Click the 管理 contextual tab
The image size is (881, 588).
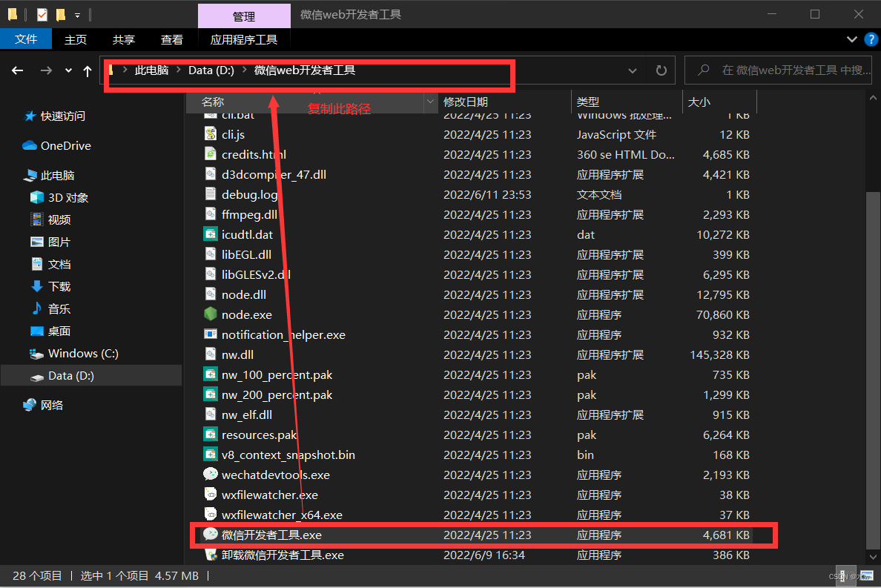[244, 16]
